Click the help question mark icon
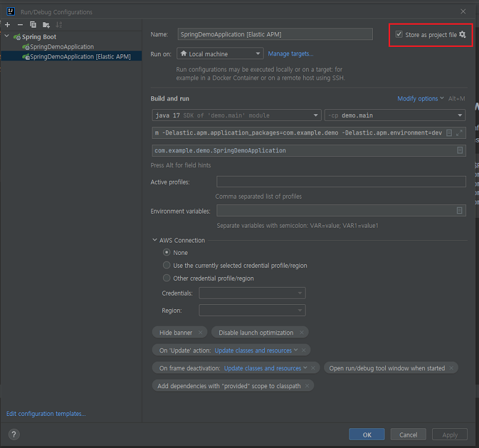The width and height of the screenshot is (479, 448). 14,434
